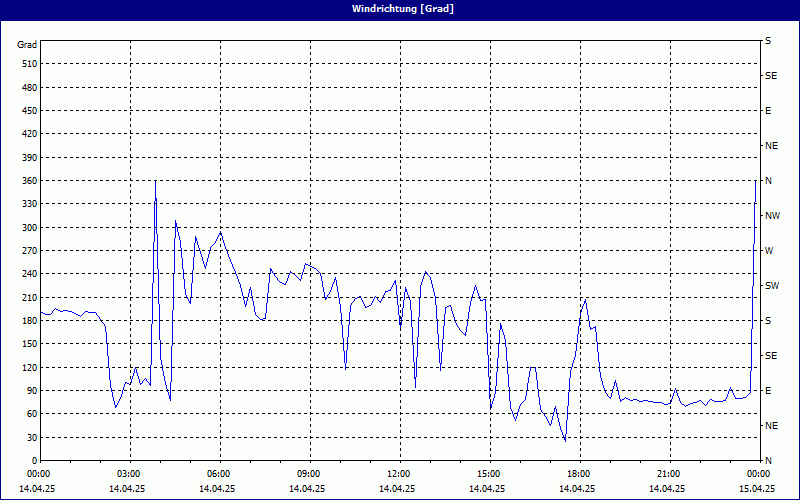Select the E compass label at the 90 gridline

coord(768,391)
